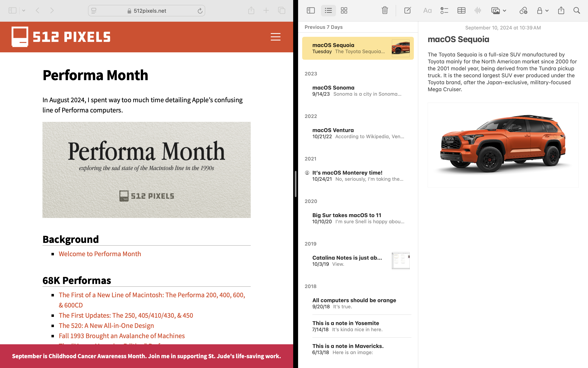Select the macOS Sequoia note
Viewport: 588px width, 368px height.
coord(358,48)
